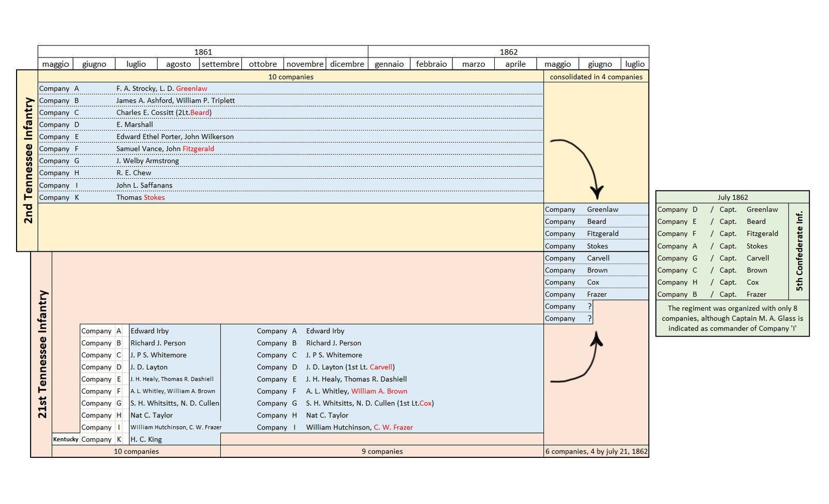This screenshot has height=504, width=829.
Task: Click the vertical 2nd Tennessee Infantry label
Action: pos(28,161)
